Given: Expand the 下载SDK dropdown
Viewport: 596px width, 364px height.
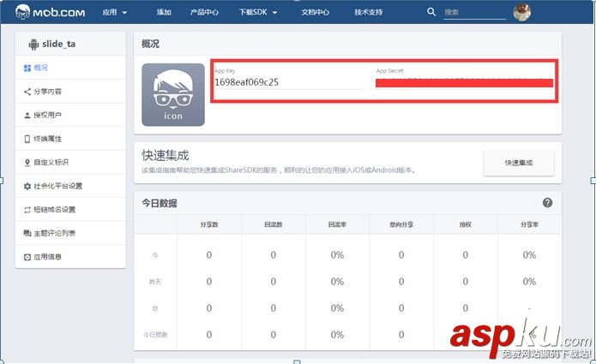Looking at the screenshot, I should click(258, 12).
